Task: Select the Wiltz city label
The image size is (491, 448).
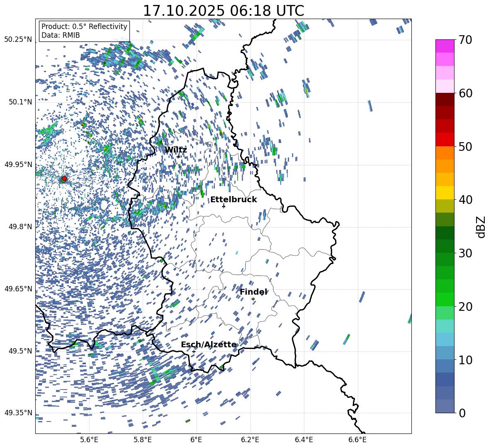Action: (x=176, y=150)
